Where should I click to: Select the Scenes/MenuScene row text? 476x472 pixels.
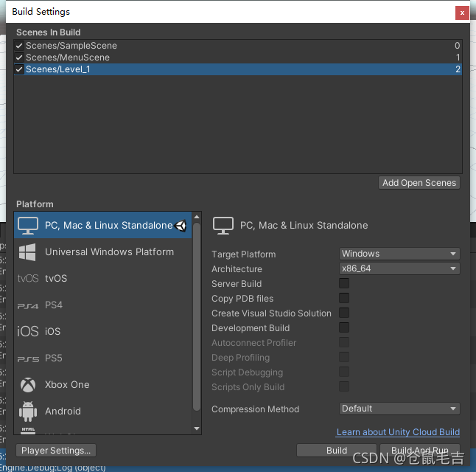68,58
